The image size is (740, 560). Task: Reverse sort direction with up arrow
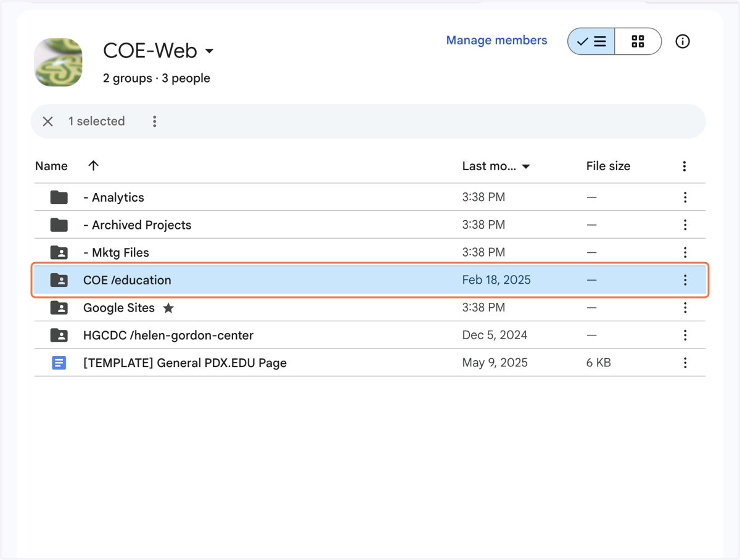click(93, 165)
